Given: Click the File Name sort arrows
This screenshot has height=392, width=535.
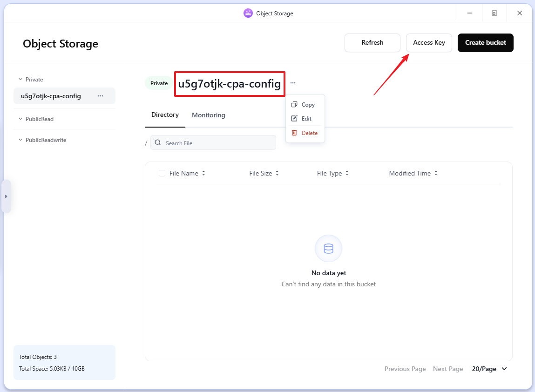Looking at the screenshot, I should click(203, 173).
